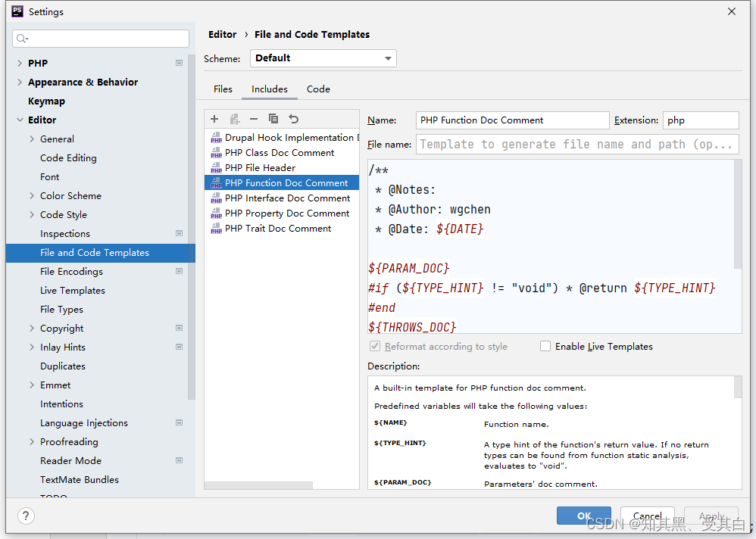Click the PhpStorm logo in title bar

tap(17, 11)
